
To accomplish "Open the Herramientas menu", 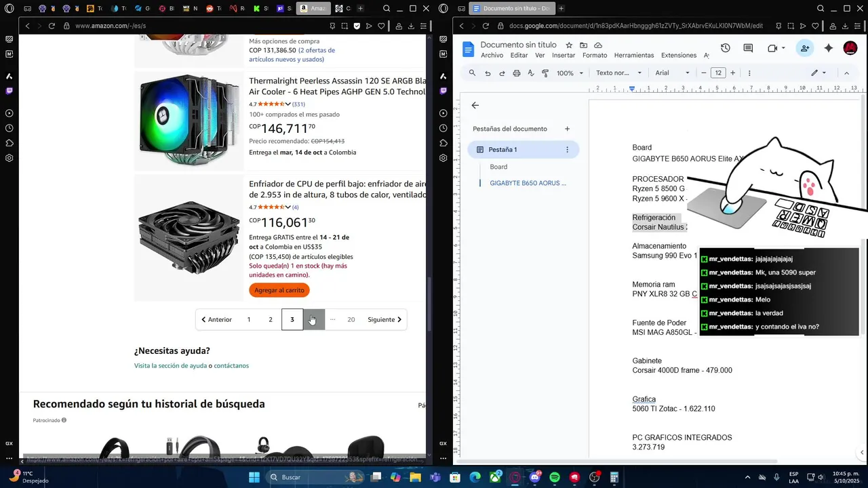I will click(x=634, y=56).
